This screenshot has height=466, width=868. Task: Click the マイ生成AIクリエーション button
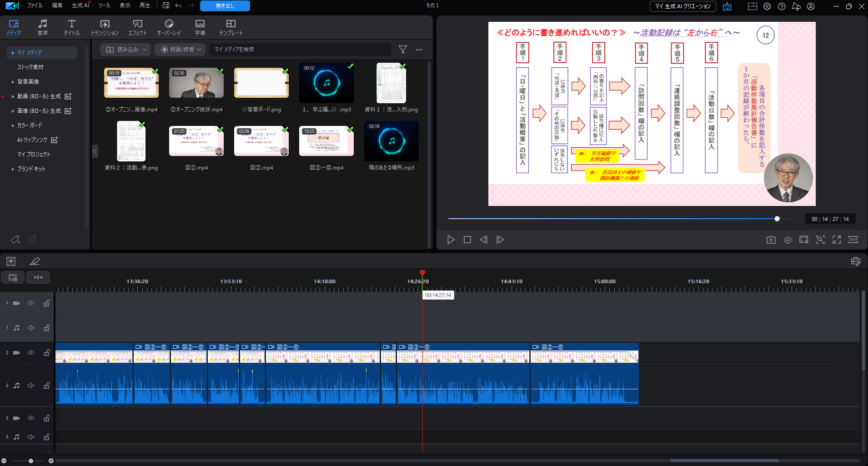point(682,6)
